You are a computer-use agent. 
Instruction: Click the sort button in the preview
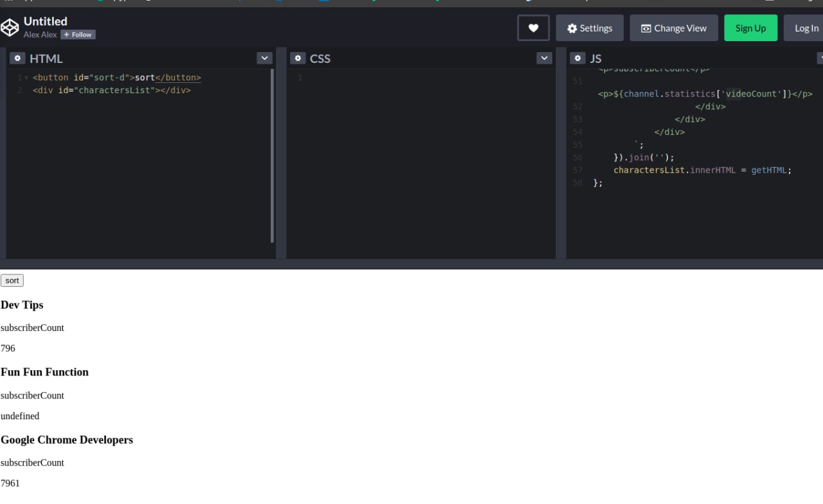[12, 280]
